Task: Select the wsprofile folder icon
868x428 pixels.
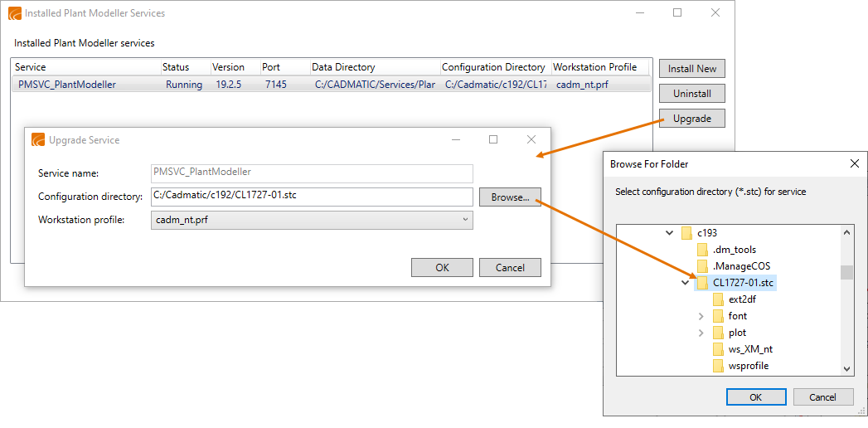Action: pyautogui.click(x=719, y=366)
